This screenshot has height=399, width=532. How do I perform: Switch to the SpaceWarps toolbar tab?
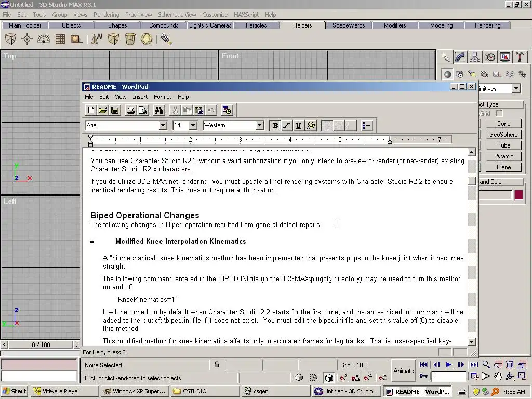(349, 25)
